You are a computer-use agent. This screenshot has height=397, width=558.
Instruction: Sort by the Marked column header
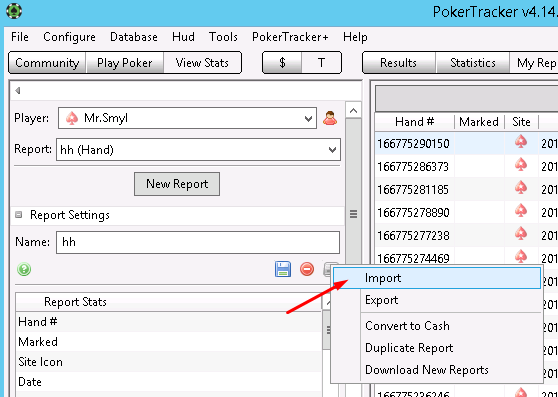click(479, 122)
